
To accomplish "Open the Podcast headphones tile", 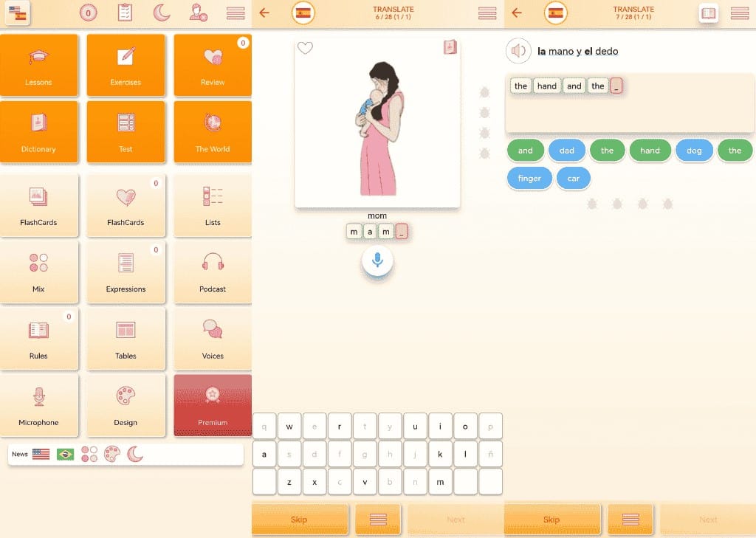I will (x=213, y=271).
